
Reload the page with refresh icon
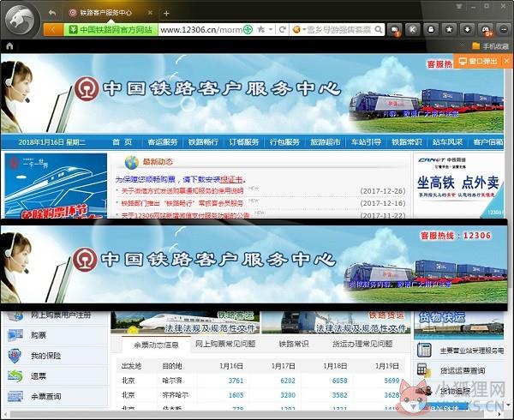point(282,30)
